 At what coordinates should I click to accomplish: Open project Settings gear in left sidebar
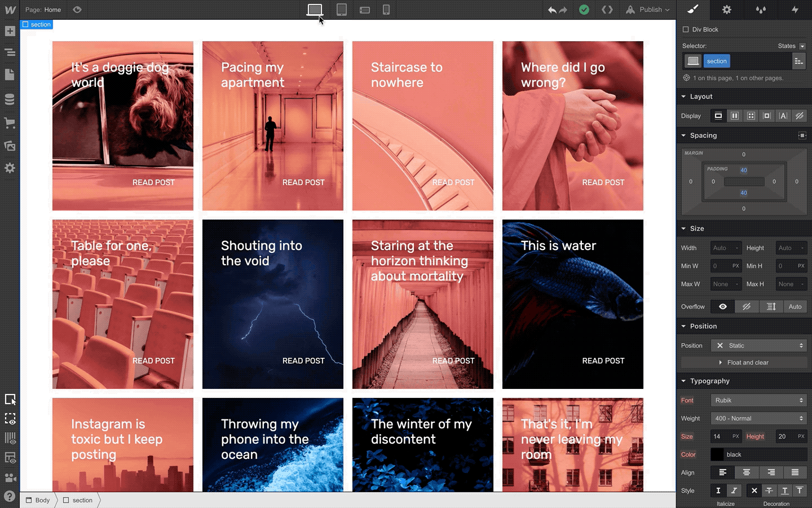click(x=10, y=168)
